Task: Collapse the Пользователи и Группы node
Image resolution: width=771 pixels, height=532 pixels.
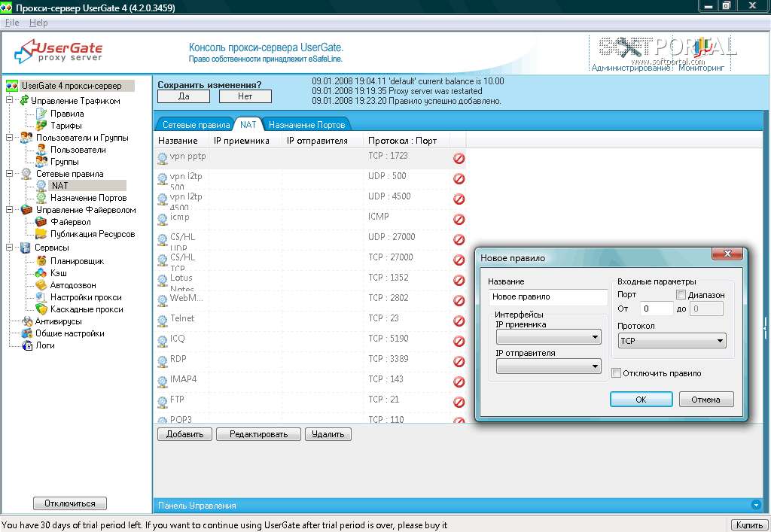Action: coord(9,137)
